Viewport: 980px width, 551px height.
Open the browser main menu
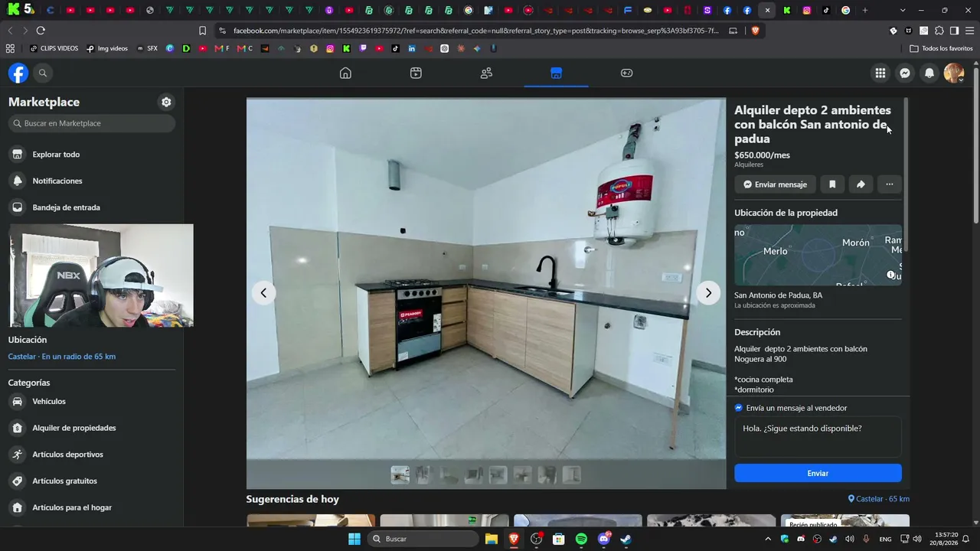[969, 31]
